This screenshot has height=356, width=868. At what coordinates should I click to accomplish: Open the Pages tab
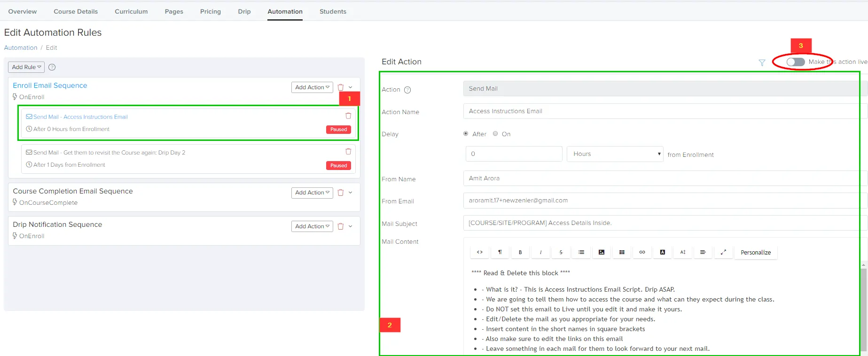click(x=174, y=11)
